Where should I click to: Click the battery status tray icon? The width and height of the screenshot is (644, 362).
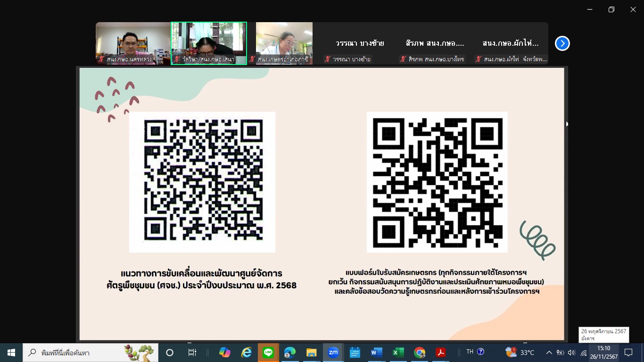(x=561, y=353)
